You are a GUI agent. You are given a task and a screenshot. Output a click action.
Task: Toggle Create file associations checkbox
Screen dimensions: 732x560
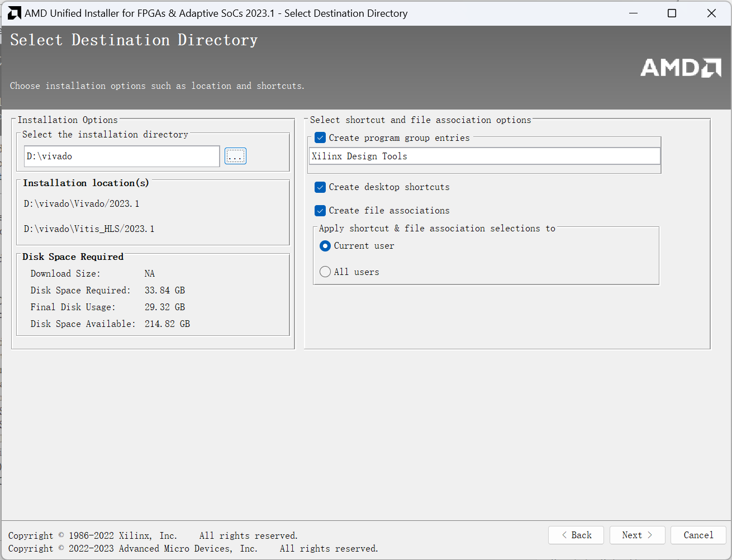click(x=320, y=211)
